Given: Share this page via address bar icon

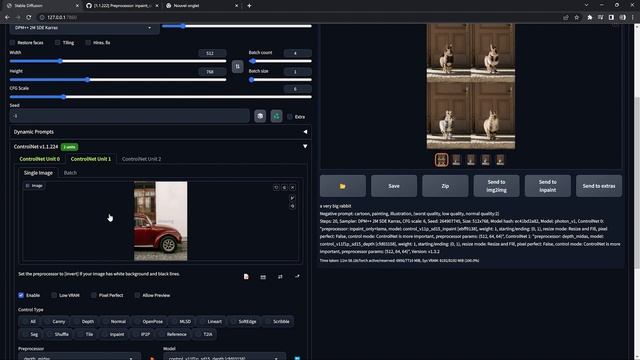Looking at the screenshot, I should pos(566,17).
